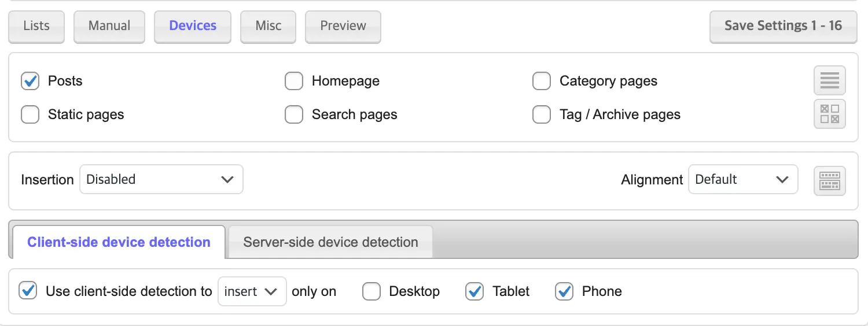This screenshot has width=868, height=326.
Task: Click the keyboard-style icon next to Alignment
Action: (x=829, y=180)
